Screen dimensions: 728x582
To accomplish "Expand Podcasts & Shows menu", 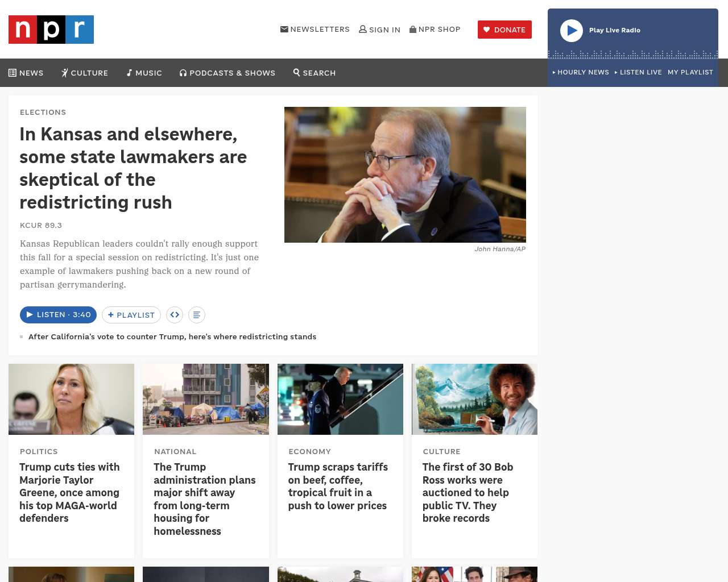I will pos(227,73).
